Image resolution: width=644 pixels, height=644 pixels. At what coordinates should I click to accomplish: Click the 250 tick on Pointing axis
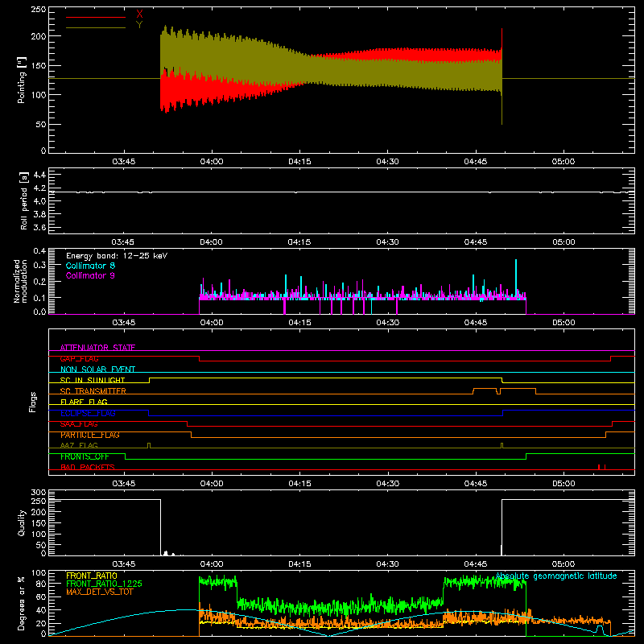38,9
